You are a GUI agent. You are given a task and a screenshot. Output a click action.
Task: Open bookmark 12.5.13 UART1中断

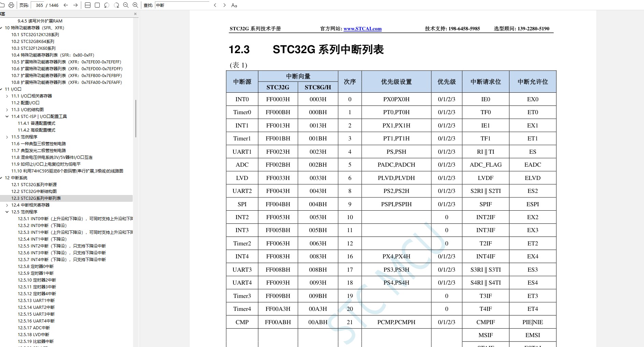pyautogui.click(x=36, y=301)
